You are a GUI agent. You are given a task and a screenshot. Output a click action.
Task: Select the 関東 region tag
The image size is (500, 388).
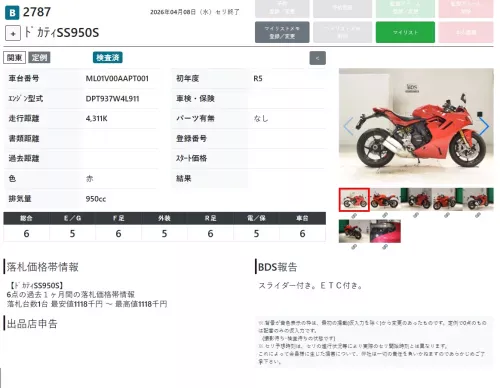coord(15,58)
